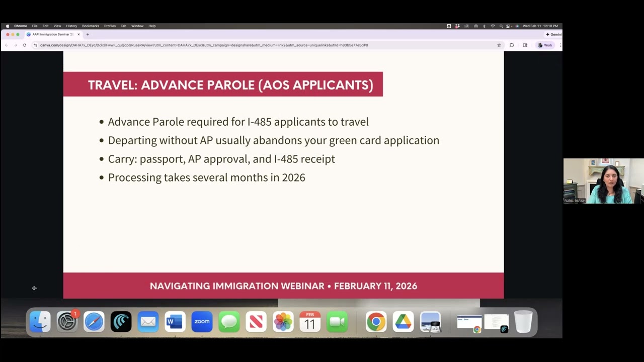644x362 pixels.
Task: Open Finder from the dock
Action: tap(40, 322)
